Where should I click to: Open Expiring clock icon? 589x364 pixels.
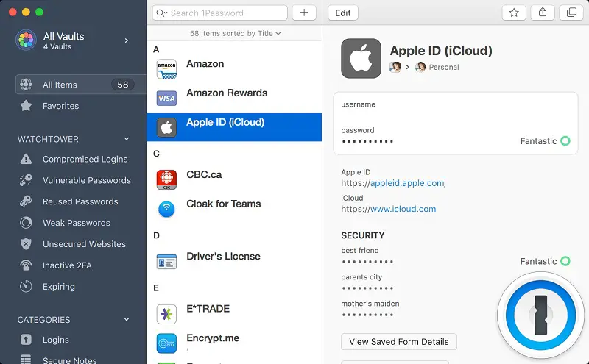pyautogui.click(x=26, y=286)
